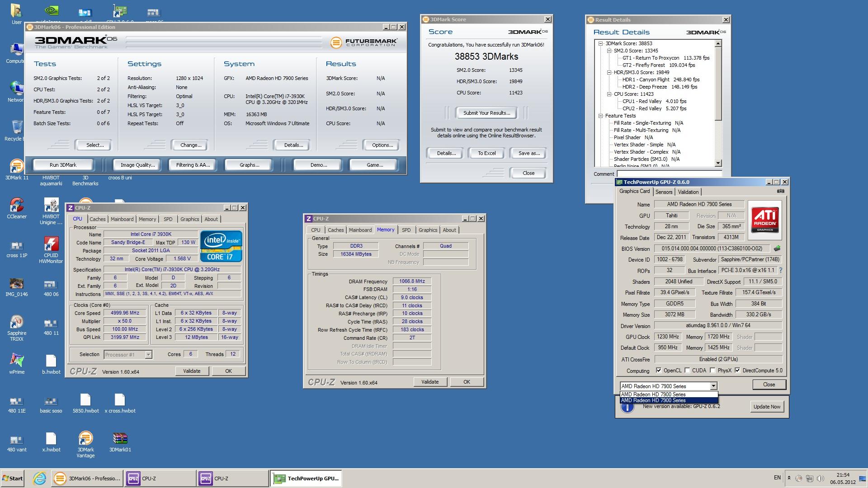Open the Start menu button

(13, 478)
